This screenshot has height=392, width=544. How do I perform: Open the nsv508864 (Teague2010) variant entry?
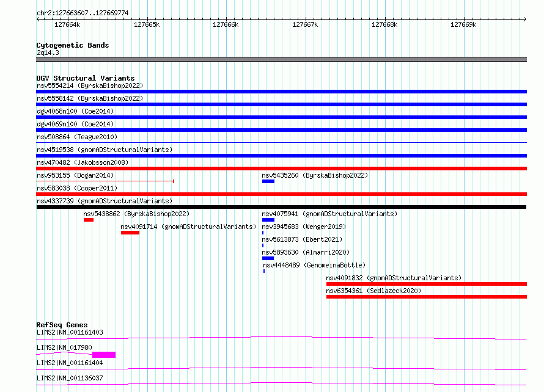tap(77, 137)
